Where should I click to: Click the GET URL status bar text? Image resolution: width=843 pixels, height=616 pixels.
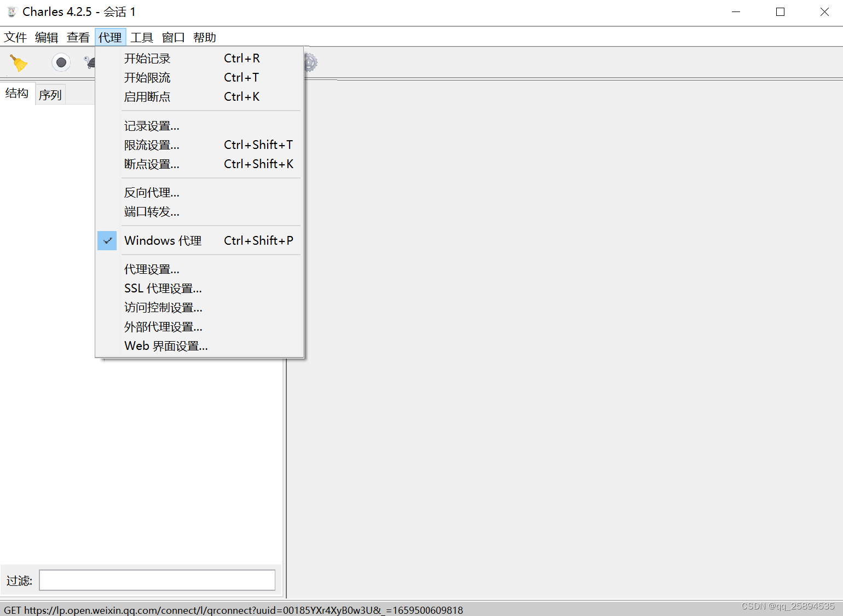point(234,610)
